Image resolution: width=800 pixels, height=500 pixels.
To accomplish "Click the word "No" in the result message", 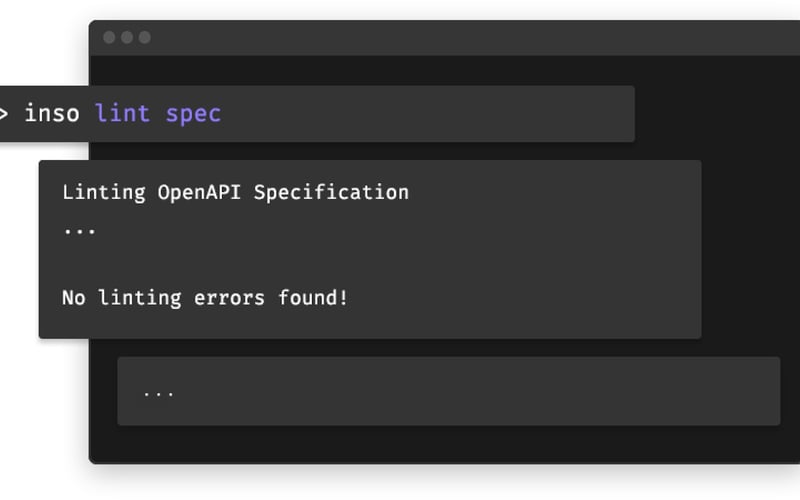I will (73, 297).
